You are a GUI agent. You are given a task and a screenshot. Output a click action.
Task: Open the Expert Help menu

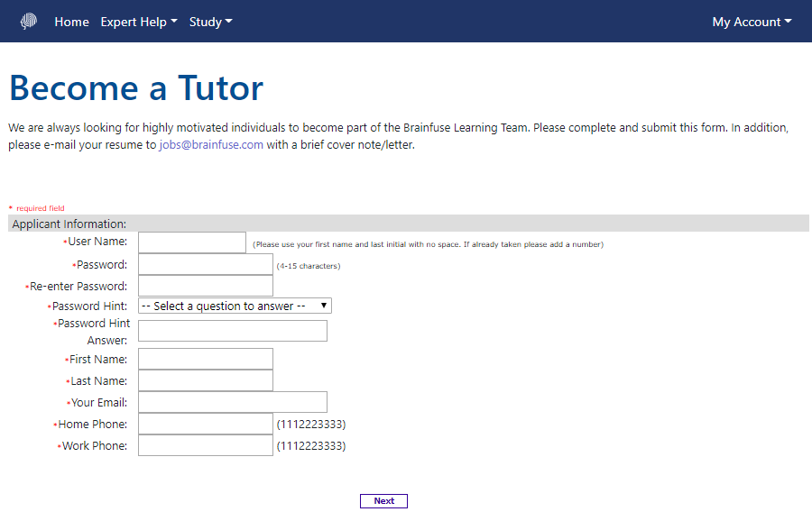[139, 22]
